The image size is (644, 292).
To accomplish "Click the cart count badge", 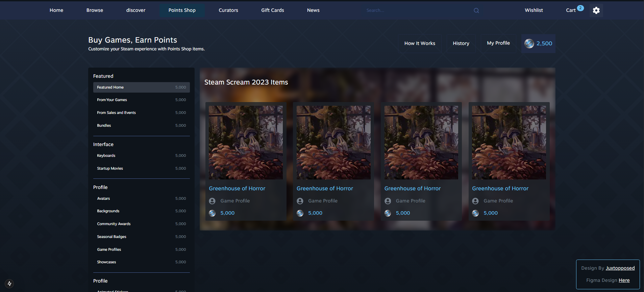I will pyautogui.click(x=580, y=8).
